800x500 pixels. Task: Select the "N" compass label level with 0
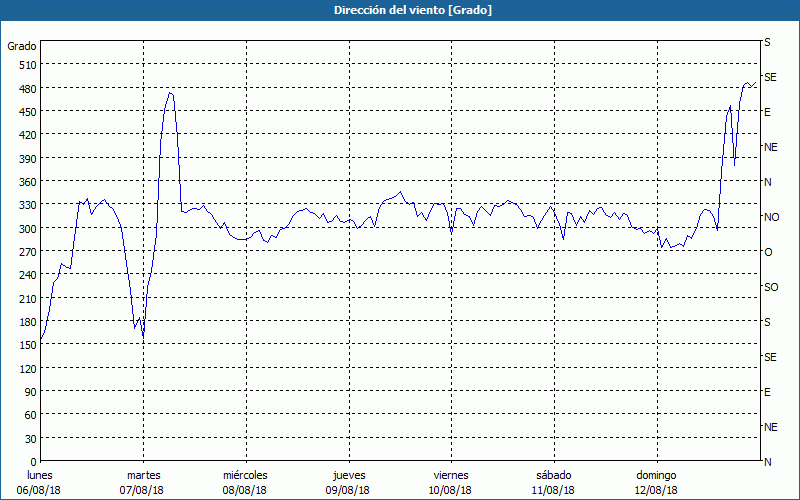767,462
